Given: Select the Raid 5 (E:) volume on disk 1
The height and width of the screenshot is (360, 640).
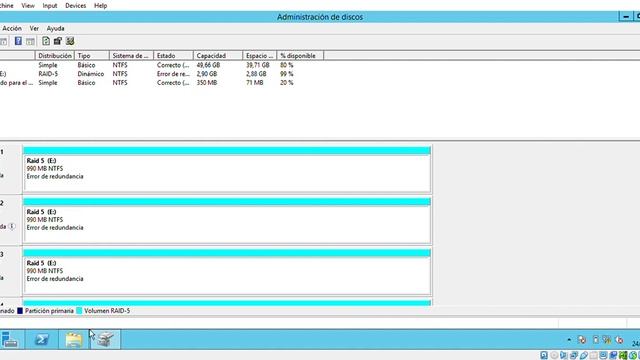Looking at the screenshot, I should (x=227, y=169).
